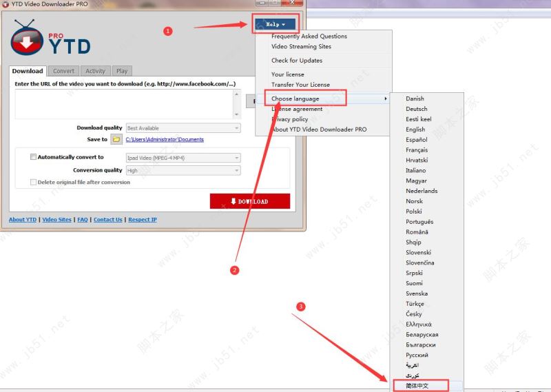Choose Română language
Screen dimensions: 551x392
(426, 232)
